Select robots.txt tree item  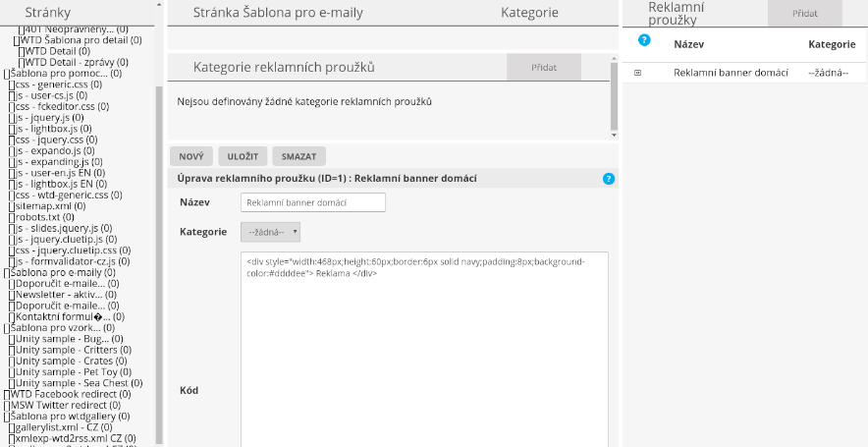coord(45,217)
